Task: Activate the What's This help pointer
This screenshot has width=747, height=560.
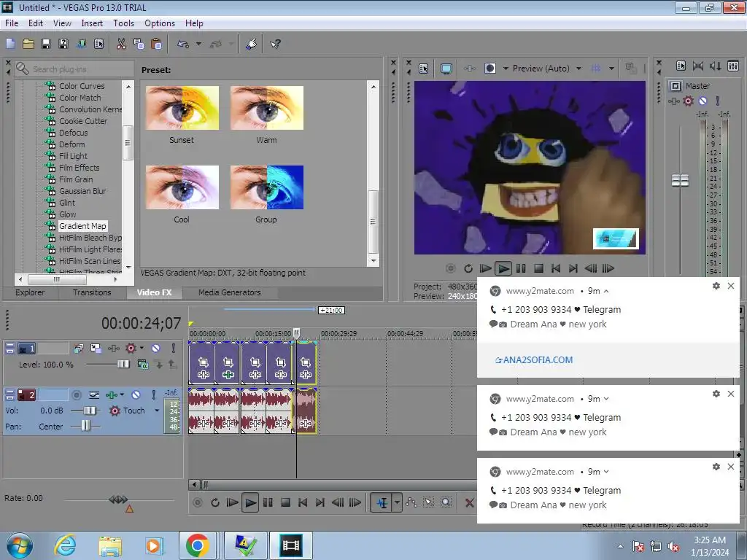Action: [275, 44]
